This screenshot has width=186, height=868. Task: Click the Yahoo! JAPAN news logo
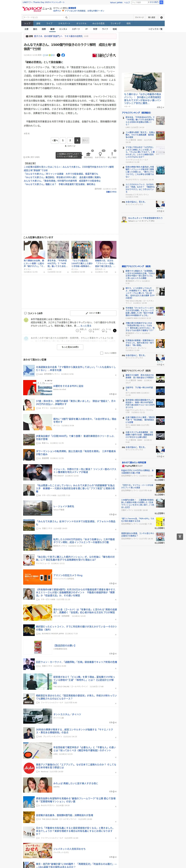37,9
